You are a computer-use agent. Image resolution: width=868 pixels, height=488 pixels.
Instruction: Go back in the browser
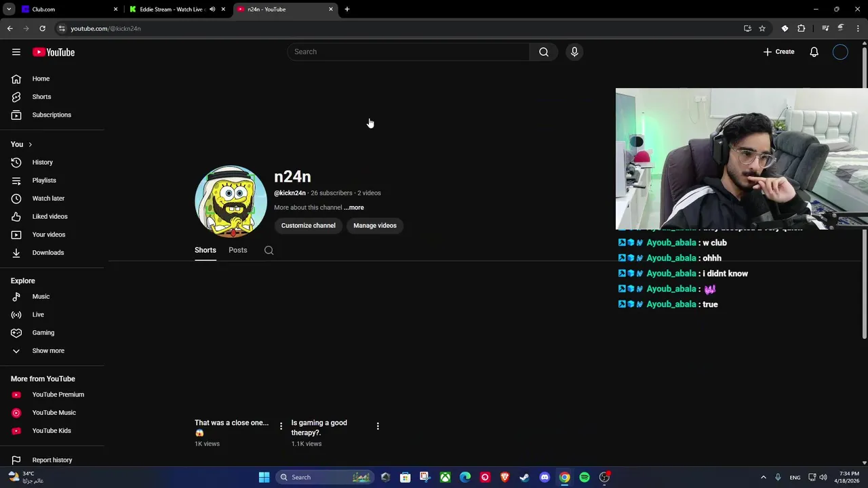pos(9,28)
